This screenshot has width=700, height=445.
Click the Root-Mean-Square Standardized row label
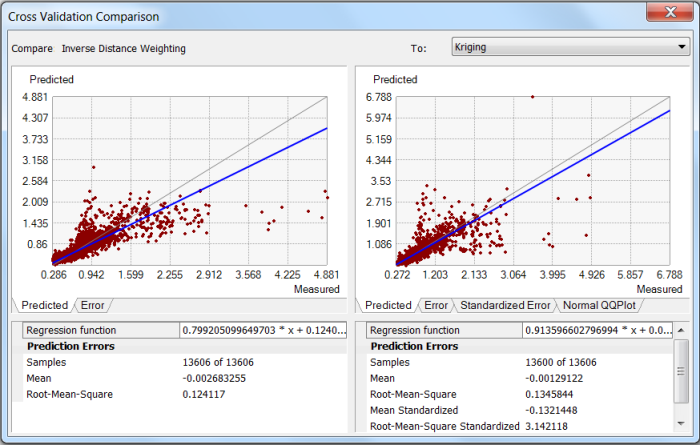pyautogui.click(x=445, y=426)
